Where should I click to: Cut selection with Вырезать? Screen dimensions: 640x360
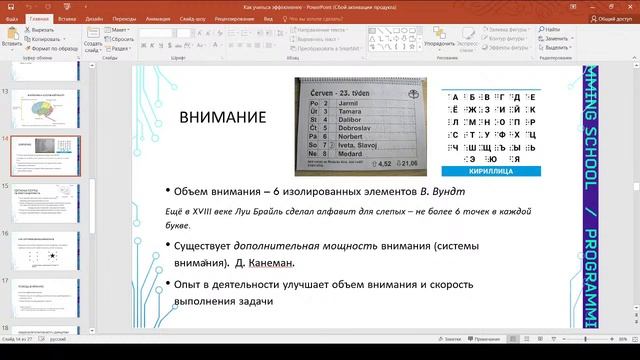[39, 30]
